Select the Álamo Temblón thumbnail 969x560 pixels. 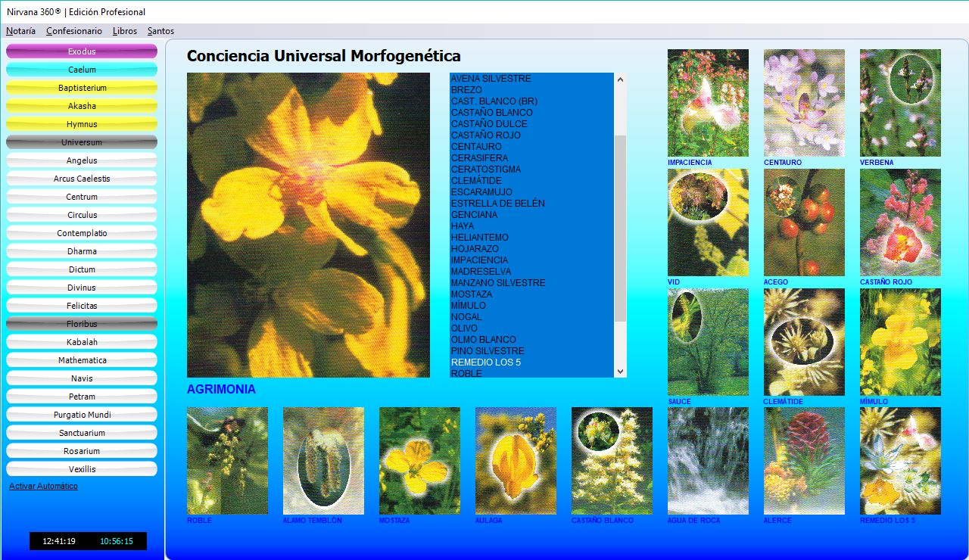(323, 461)
